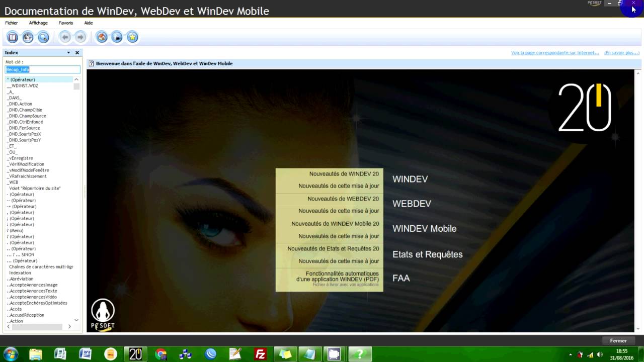Select 'Indexation' index entry
The image size is (644, 362).
(x=20, y=273)
